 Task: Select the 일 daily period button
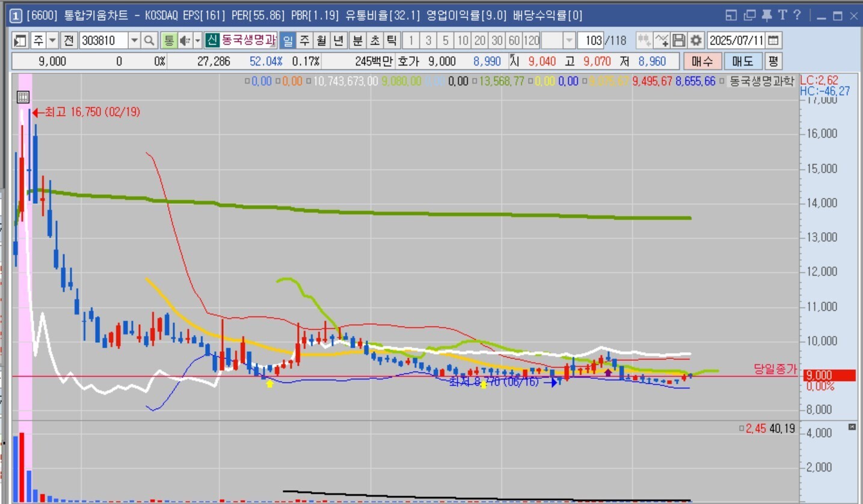coord(287,41)
